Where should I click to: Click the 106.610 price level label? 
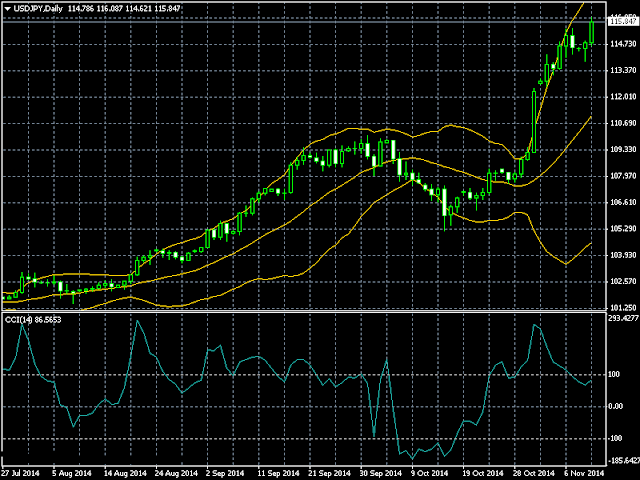pos(623,202)
